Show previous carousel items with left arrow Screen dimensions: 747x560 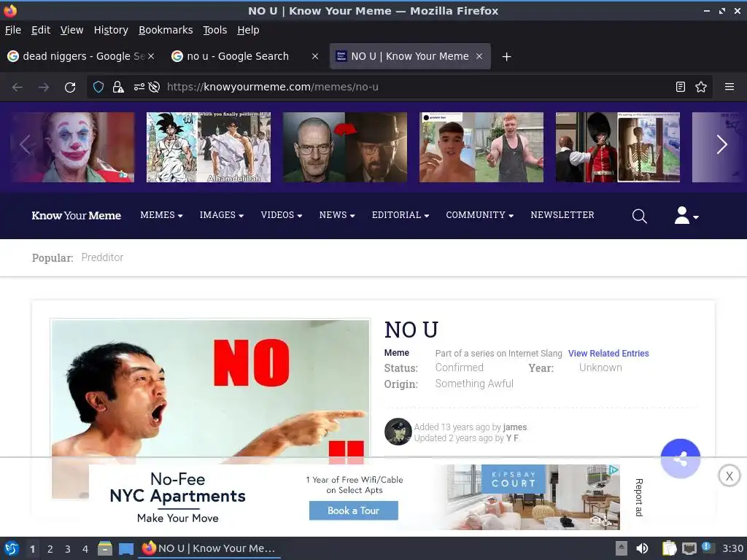[x=25, y=145]
